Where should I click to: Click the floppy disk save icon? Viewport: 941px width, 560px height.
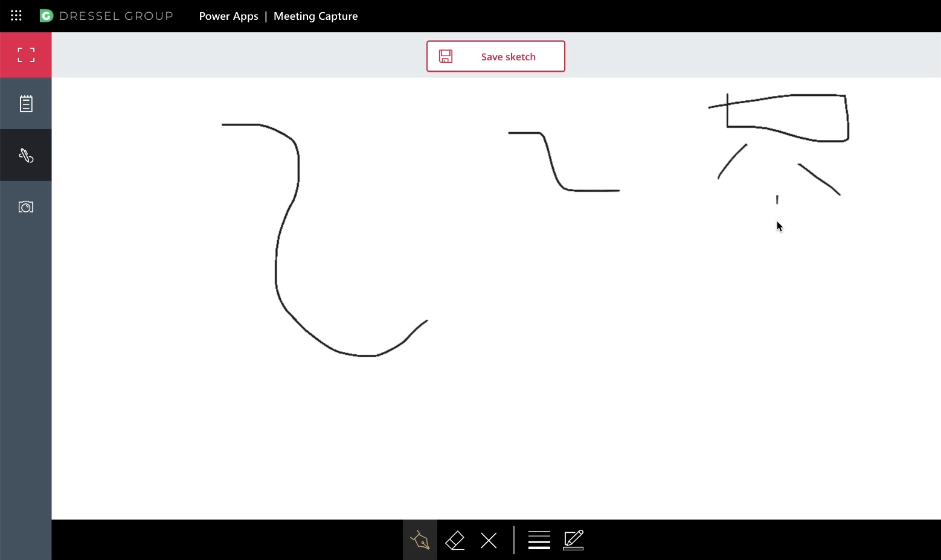(446, 56)
